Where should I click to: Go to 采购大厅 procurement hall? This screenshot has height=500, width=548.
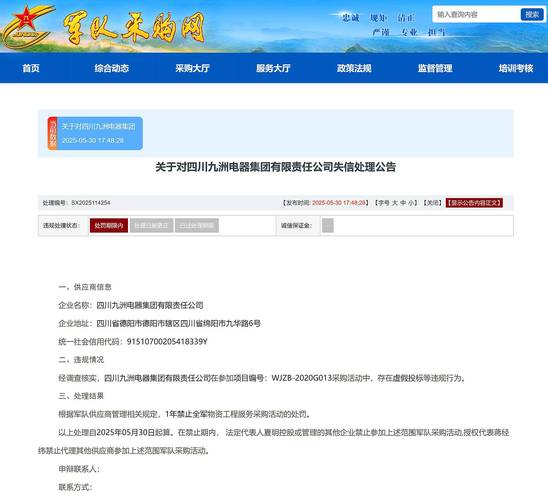click(193, 68)
